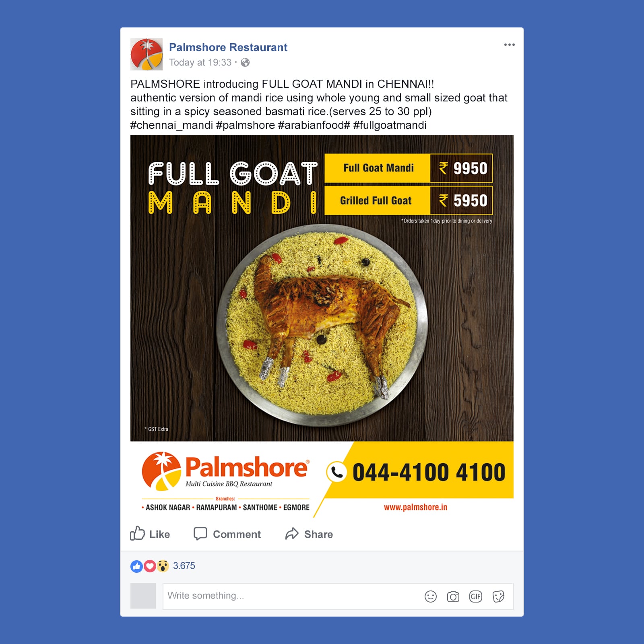Screen dimensions: 644x644
Task: Open the Full Goat Mandi promo image
Action: (x=322, y=326)
